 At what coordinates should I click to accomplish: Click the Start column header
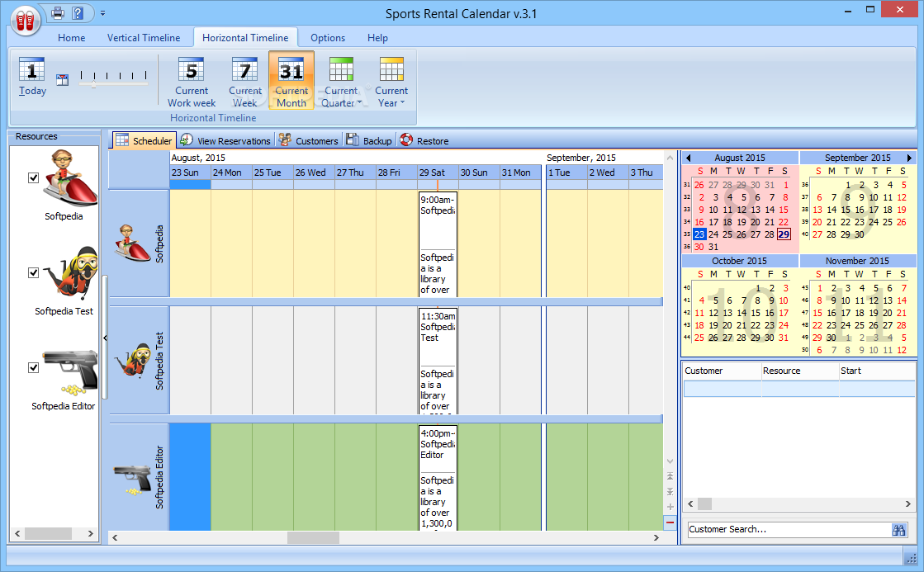pos(877,371)
